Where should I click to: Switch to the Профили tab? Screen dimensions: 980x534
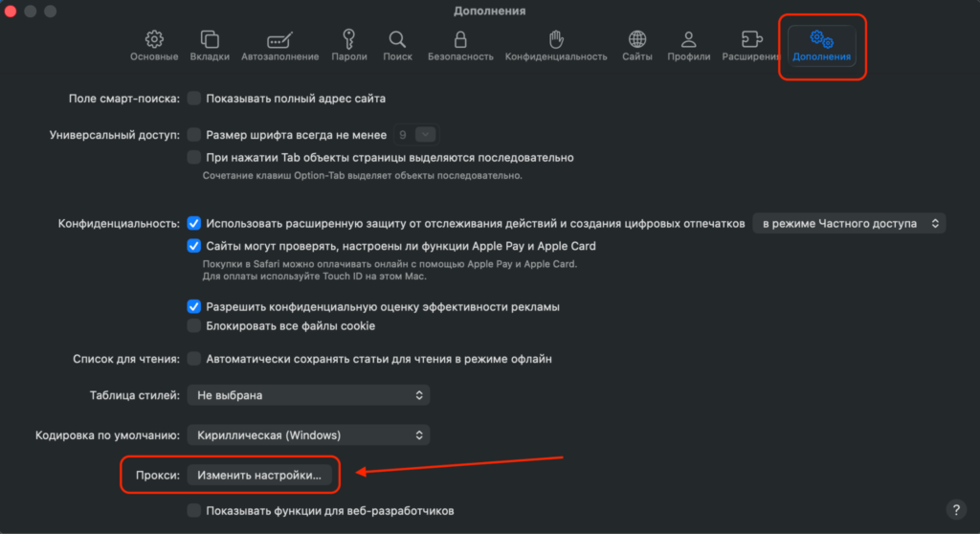[688, 45]
